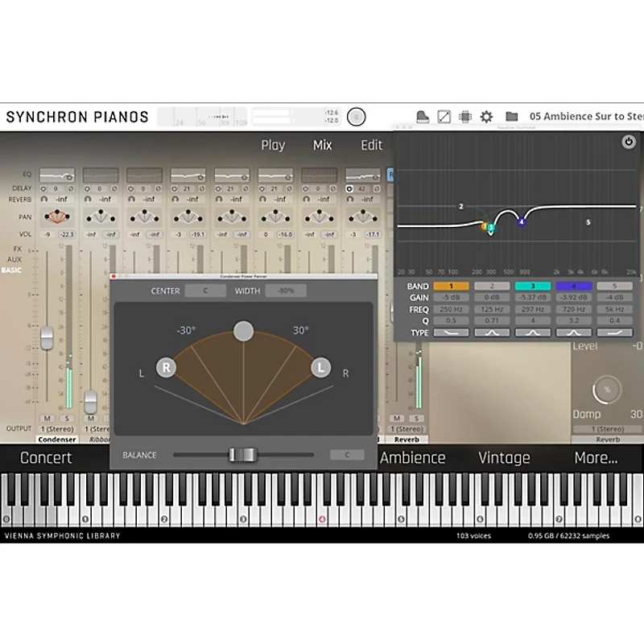Click the BALANCE slider handle
This screenshot has width=644, height=644.
click(x=242, y=455)
